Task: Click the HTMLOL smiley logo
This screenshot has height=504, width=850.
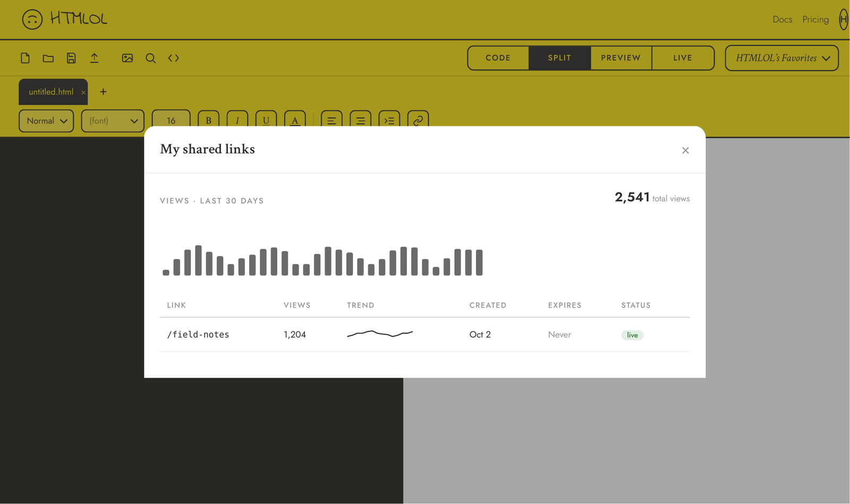Action: click(32, 20)
